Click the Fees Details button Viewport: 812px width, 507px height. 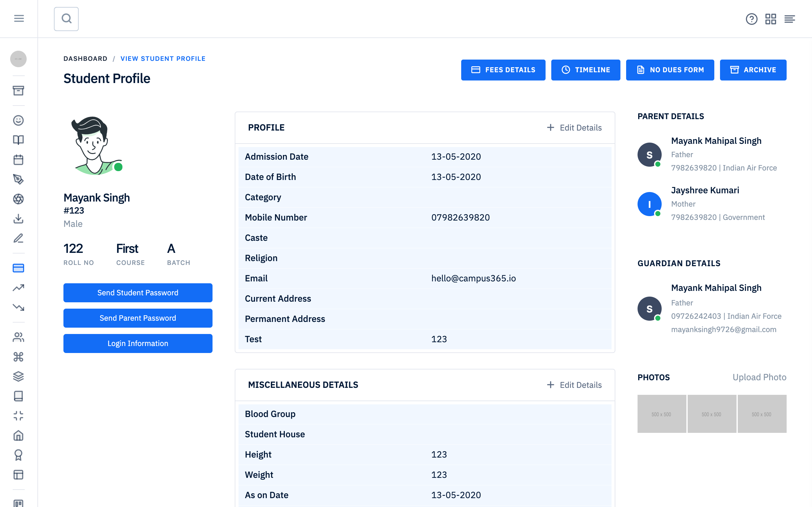[x=503, y=70]
